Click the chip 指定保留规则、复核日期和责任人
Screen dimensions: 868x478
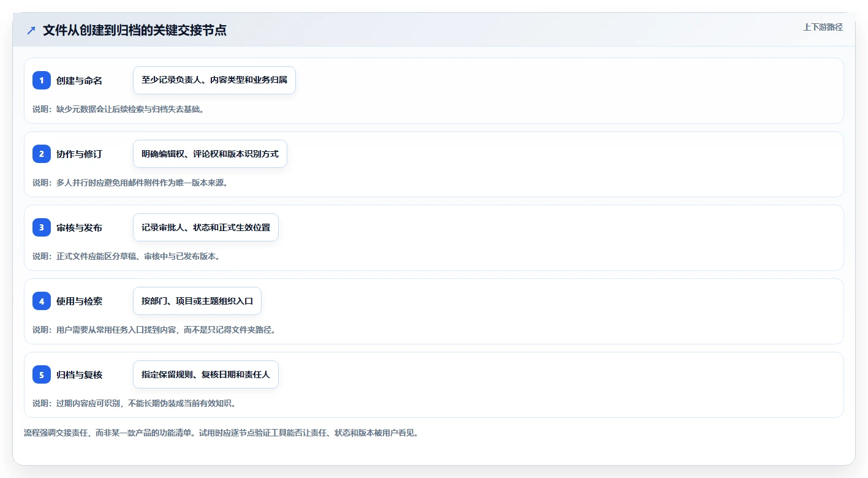click(206, 374)
